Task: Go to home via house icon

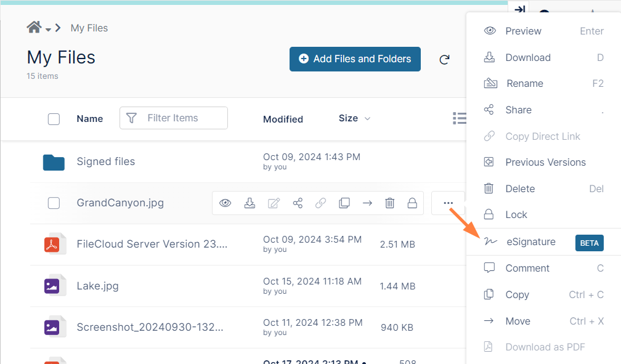Action: (34, 27)
